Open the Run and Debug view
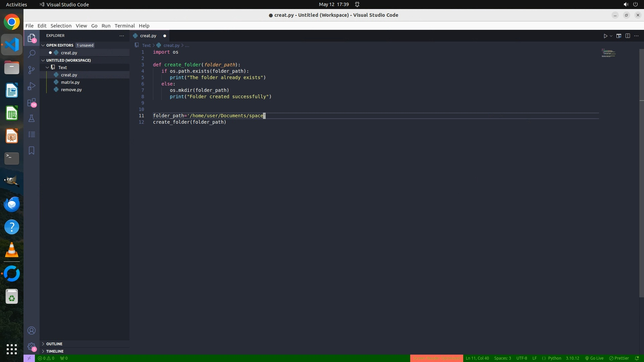644x362 pixels. click(x=32, y=86)
